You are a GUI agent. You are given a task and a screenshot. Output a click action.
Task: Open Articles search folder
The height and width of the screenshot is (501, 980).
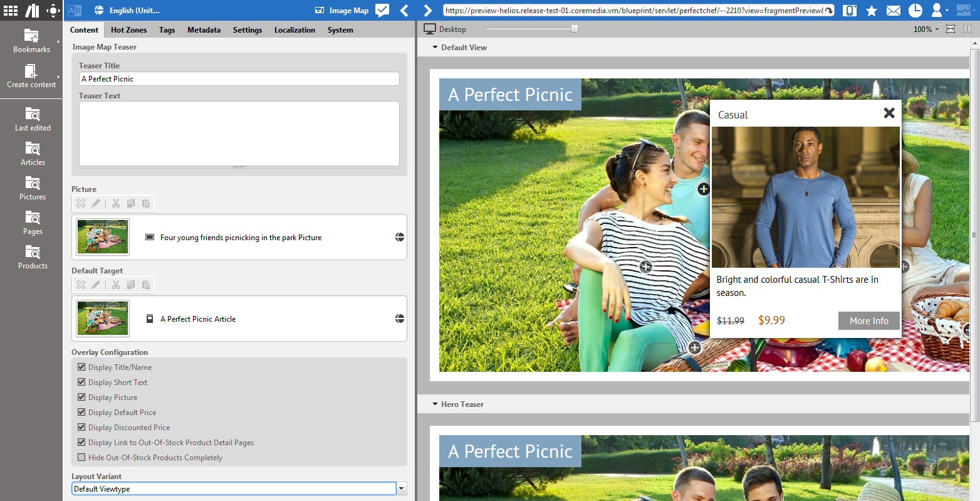point(33,154)
